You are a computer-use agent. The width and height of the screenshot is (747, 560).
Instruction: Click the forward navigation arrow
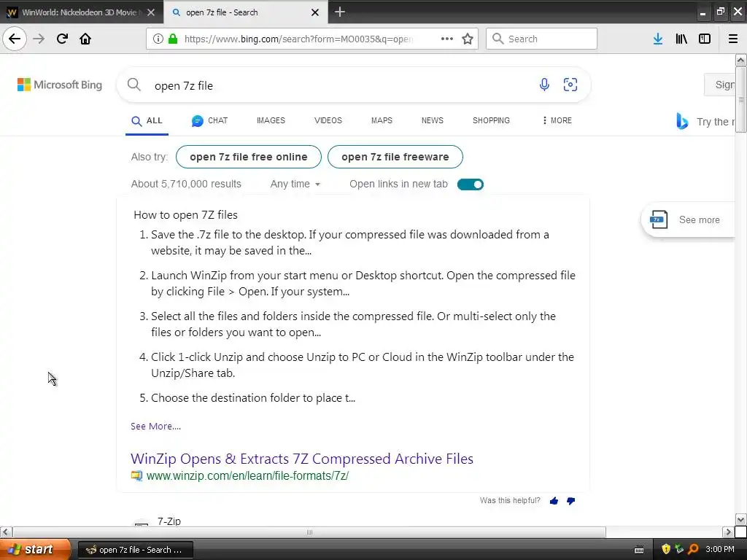(x=39, y=39)
